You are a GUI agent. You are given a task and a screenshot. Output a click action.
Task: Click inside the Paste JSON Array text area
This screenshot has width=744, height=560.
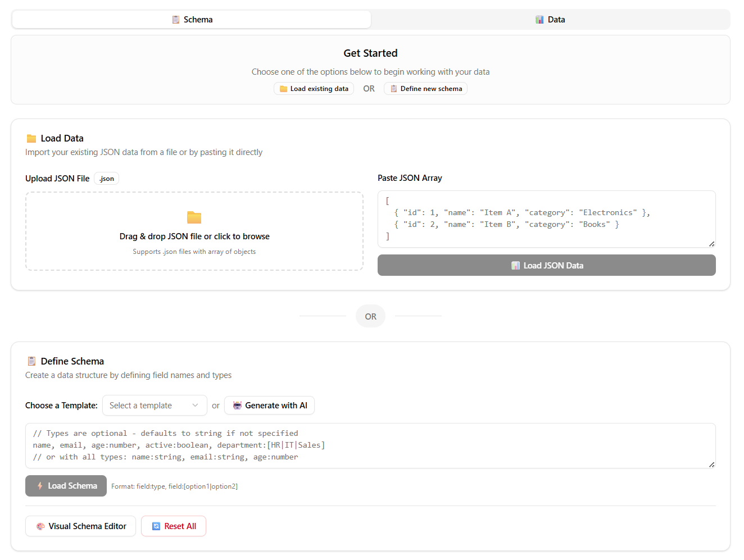pos(546,219)
